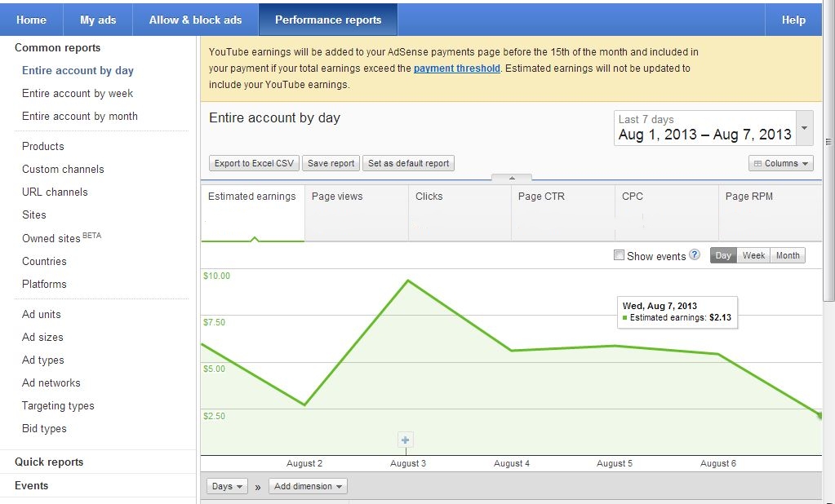Image resolution: width=835 pixels, height=504 pixels.
Task: Switch chart granularity to Week
Action: (753, 255)
